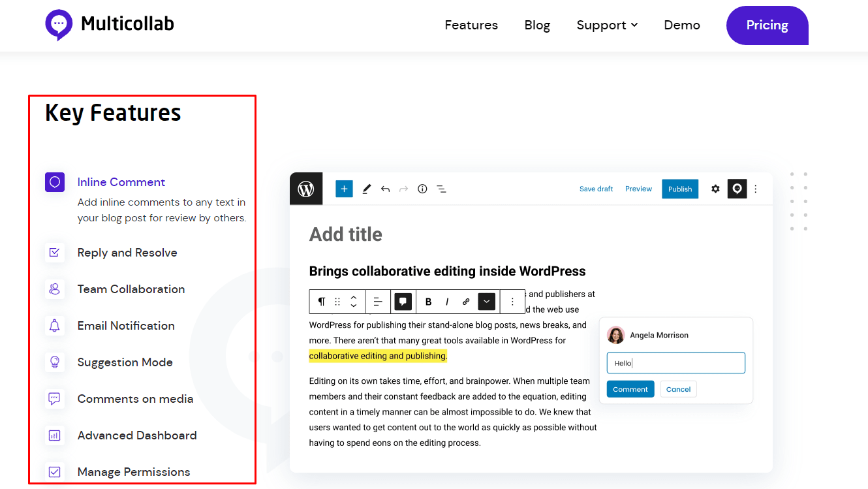
Task: Click the Add title field
Action: click(346, 234)
